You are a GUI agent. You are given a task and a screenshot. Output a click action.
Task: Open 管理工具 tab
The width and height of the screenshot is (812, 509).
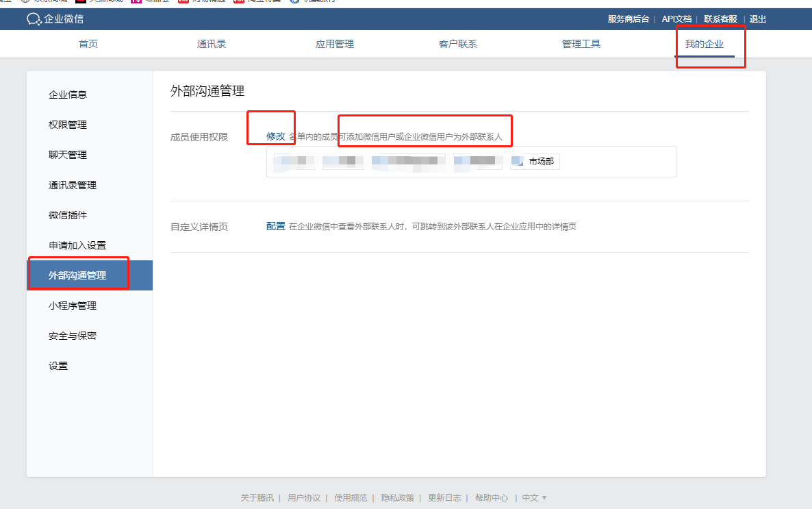point(581,44)
